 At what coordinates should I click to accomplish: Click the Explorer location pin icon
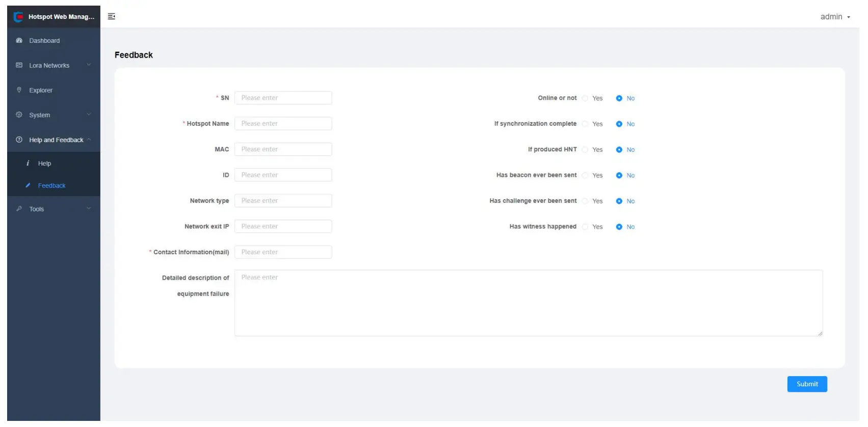(x=19, y=90)
